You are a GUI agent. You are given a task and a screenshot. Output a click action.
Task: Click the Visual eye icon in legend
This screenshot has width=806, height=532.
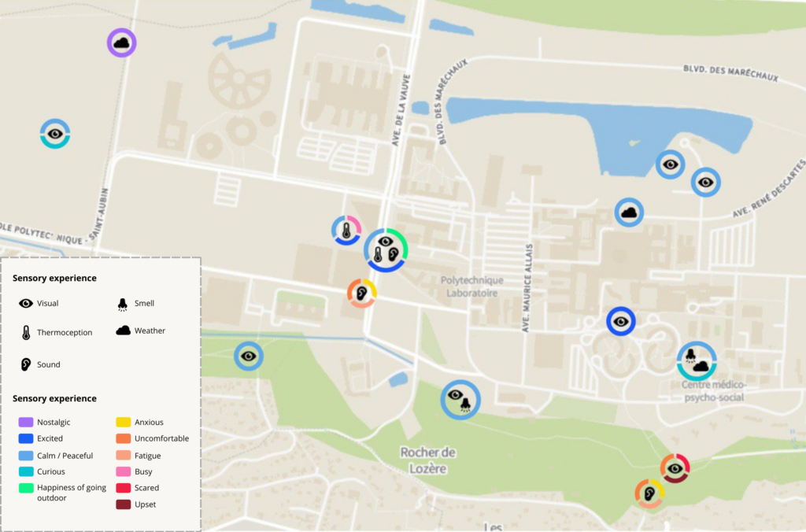coord(26,303)
